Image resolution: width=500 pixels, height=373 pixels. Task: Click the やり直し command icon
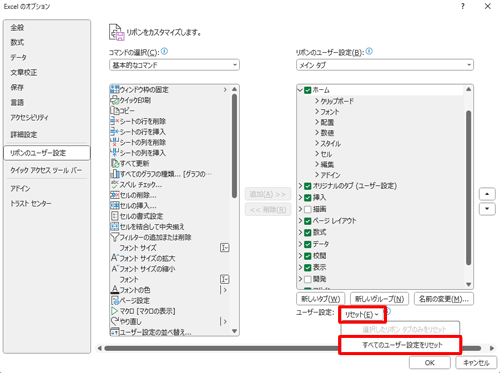point(115,321)
